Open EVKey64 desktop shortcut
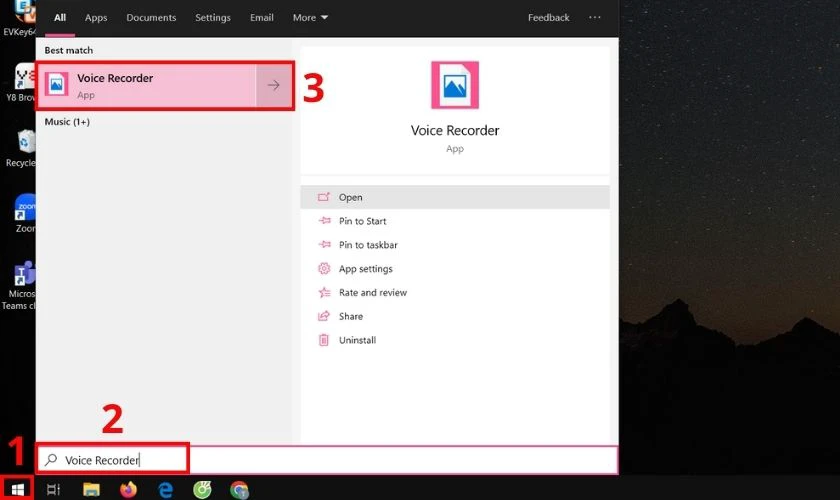This screenshot has width=840, height=500. [x=20, y=18]
